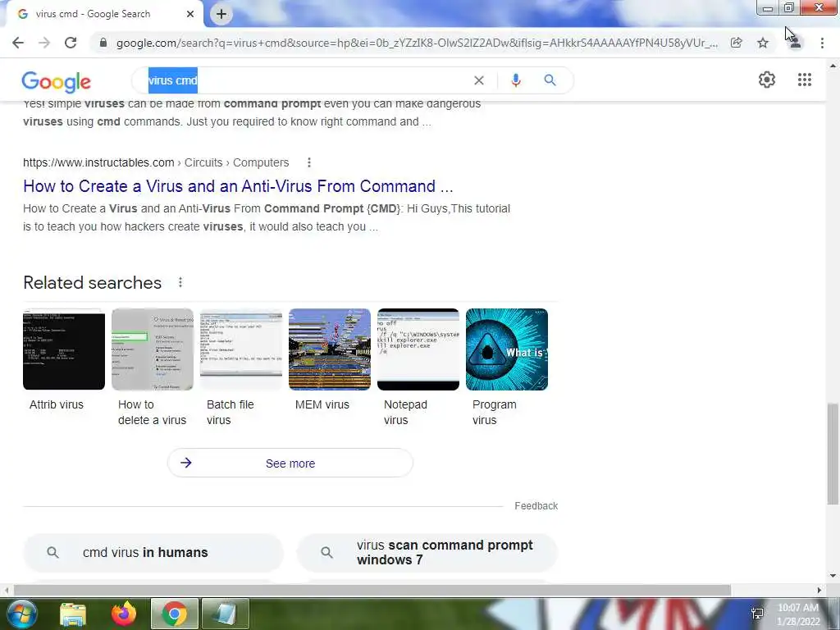The width and height of the screenshot is (840, 630).
Task: Share this page icon in address bar
Action: [737, 43]
